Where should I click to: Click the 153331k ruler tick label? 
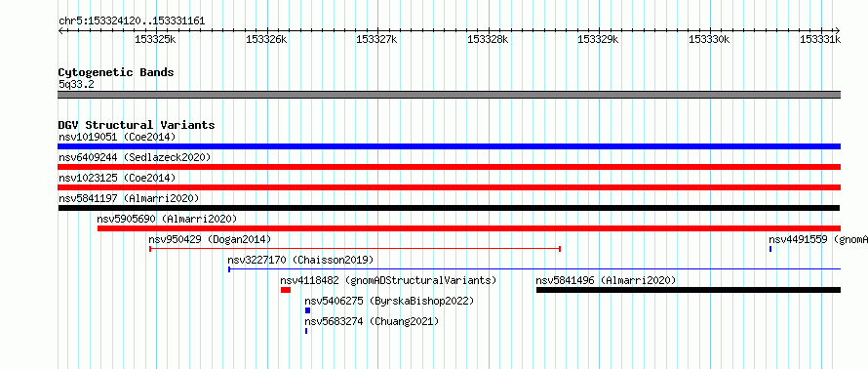pos(820,39)
